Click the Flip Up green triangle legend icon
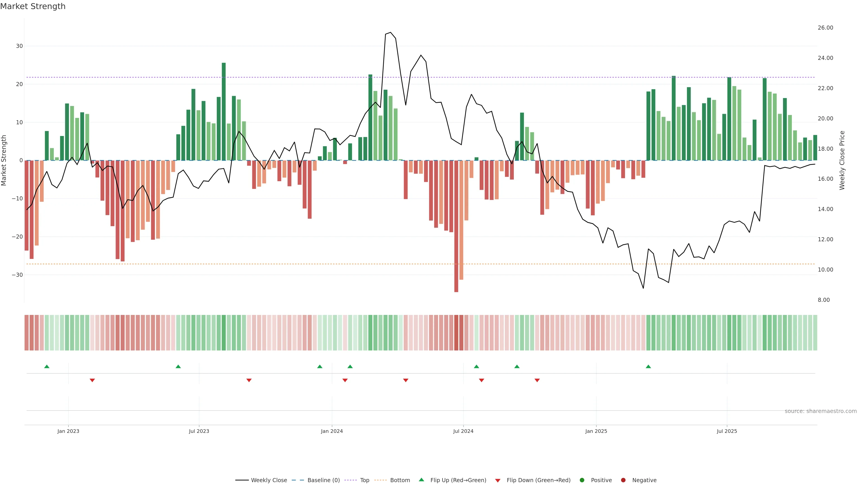868x488 pixels. coord(421,480)
